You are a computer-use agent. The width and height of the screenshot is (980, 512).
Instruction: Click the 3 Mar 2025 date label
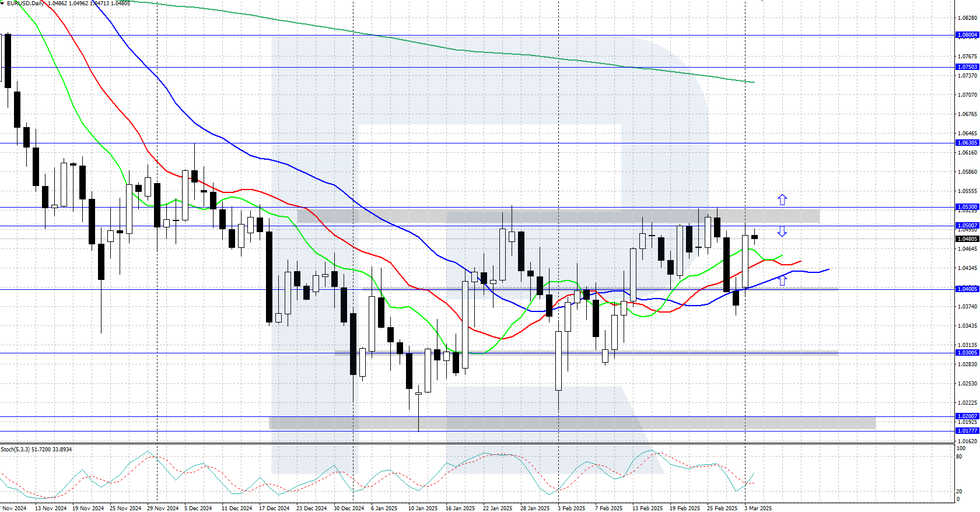pos(758,509)
